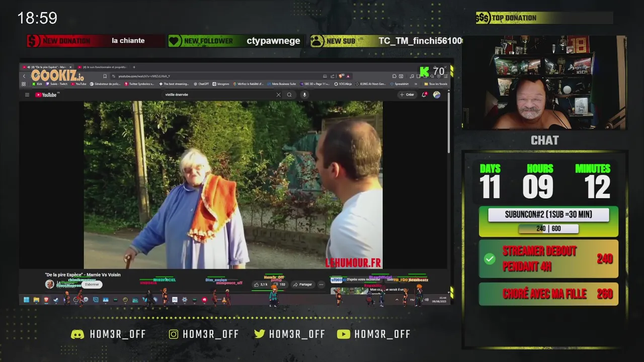This screenshot has width=644, height=362.
Task: Open the Suivis - Twitch bookmark
Action: (56, 84)
